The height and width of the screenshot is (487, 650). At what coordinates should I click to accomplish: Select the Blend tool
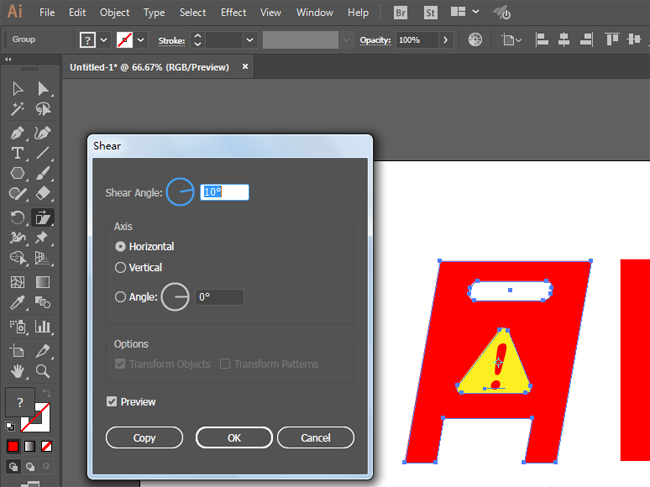(43, 303)
